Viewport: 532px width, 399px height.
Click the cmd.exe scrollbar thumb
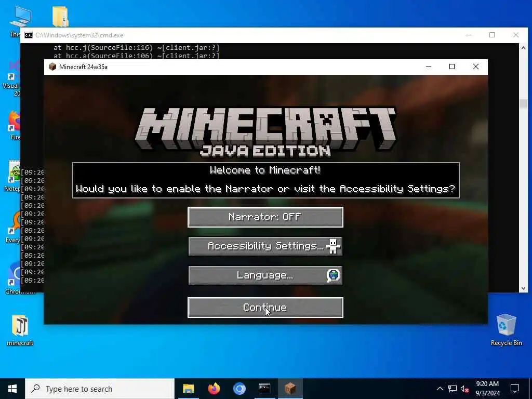click(x=523, y=103)
